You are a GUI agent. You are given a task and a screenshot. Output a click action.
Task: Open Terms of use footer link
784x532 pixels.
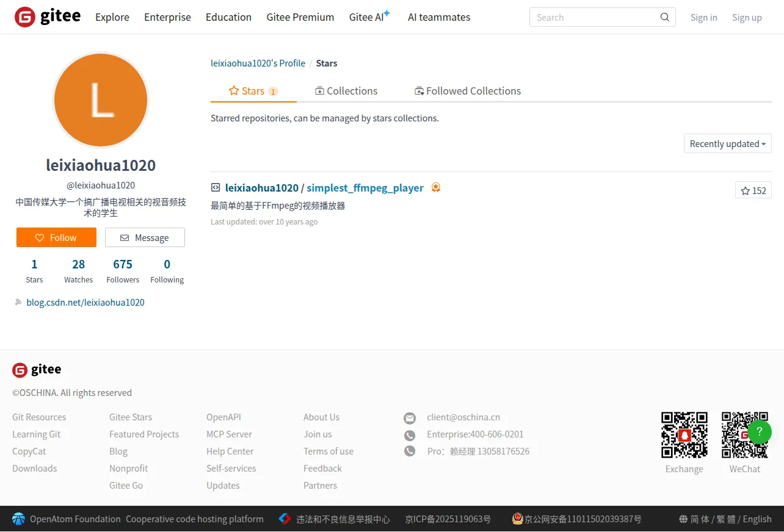pos(328,451)
